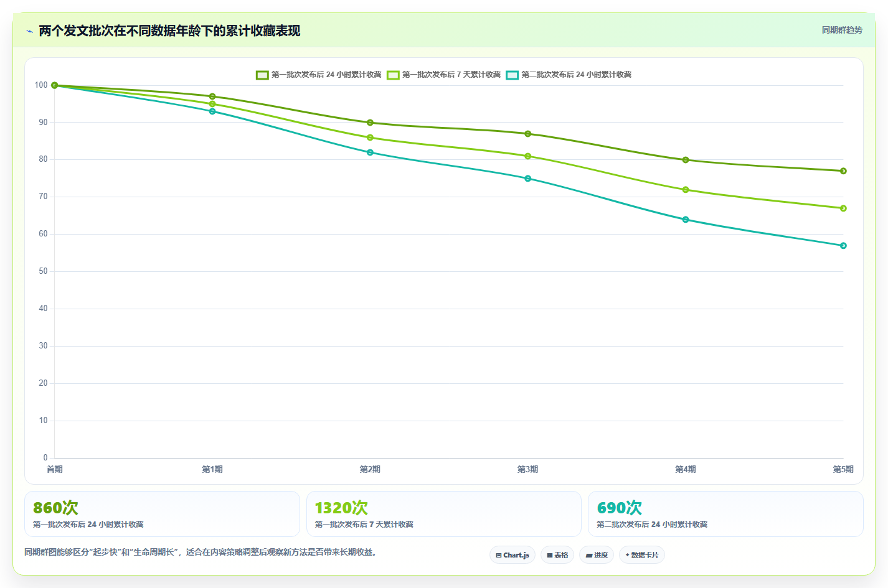
Task: Click the card caption under 1320次
Action: [364, 525]
